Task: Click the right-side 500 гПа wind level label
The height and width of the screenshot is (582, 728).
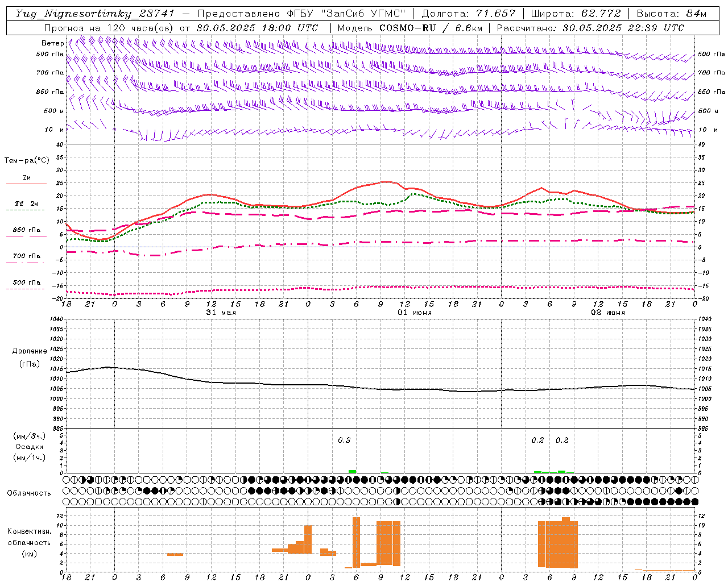Action: [712, 54]
